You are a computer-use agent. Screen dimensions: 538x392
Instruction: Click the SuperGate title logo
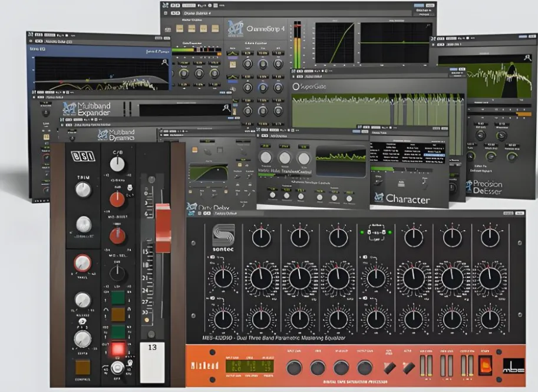(309, 87)
